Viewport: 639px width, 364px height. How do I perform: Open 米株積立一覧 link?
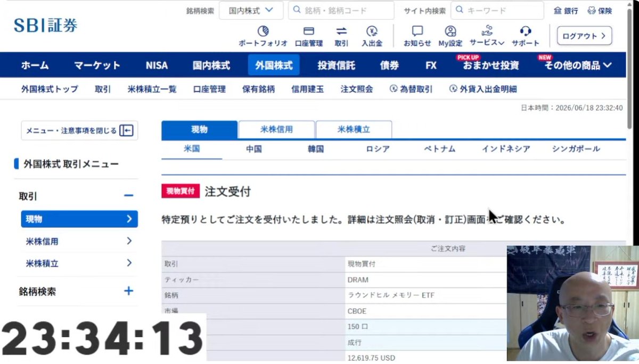pyautogui.click(x=152, y=89)
